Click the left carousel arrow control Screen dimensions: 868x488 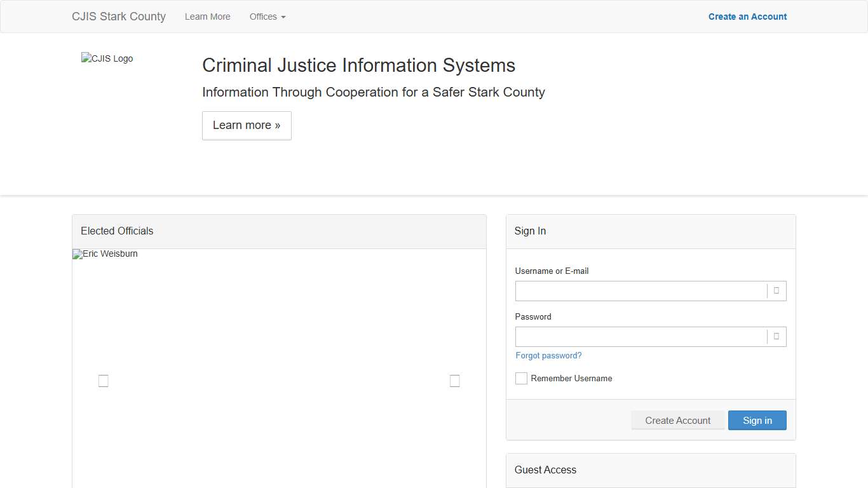[x=103, y=381]
